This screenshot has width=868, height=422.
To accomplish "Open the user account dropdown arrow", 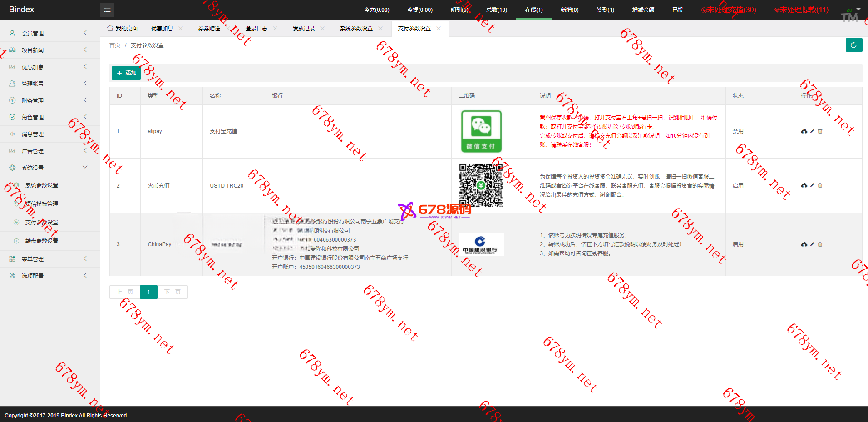I will 858,9.
